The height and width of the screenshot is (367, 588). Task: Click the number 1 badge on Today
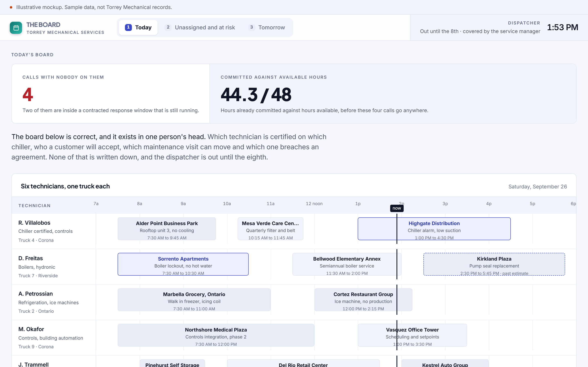[x=128, y=28]
